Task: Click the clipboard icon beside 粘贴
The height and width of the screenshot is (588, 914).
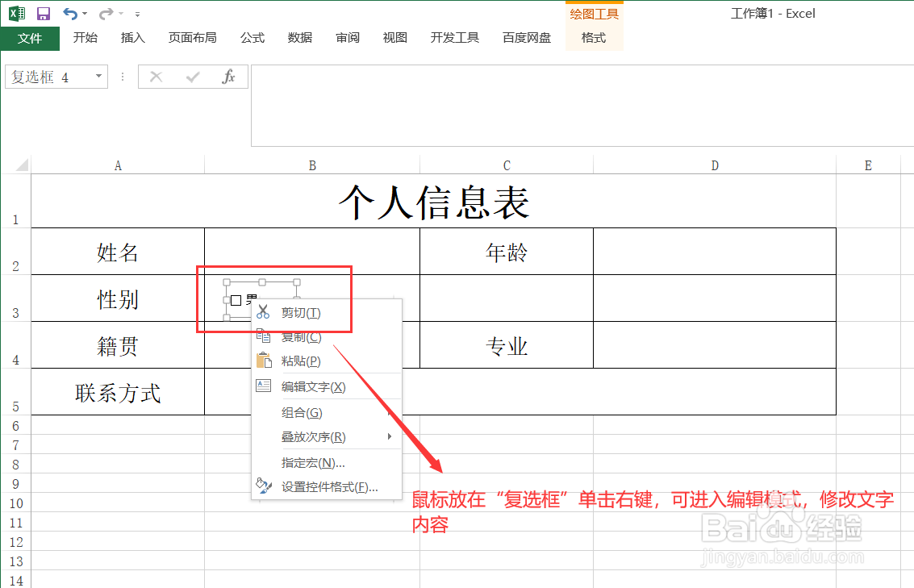Action: coord(264,361)
